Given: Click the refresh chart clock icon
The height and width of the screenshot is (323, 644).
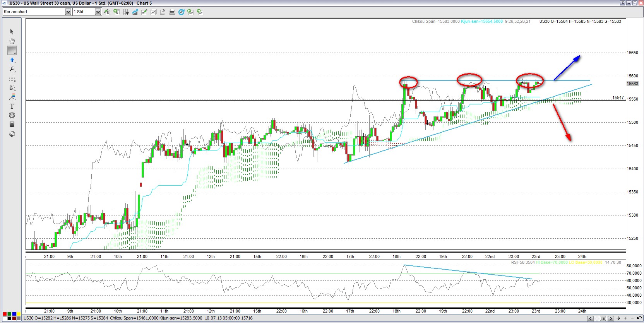Looking at the screenshot, I should (181, 12).
